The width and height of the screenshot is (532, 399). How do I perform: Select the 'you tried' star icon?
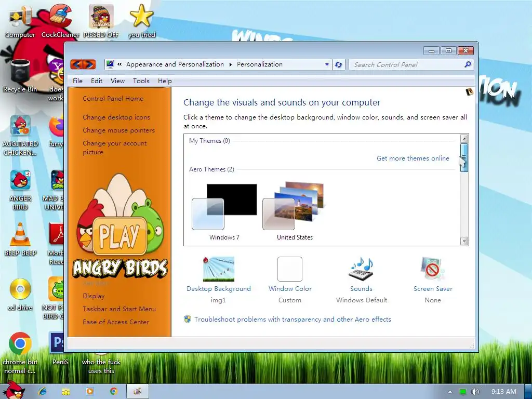[x=142, y=21]
